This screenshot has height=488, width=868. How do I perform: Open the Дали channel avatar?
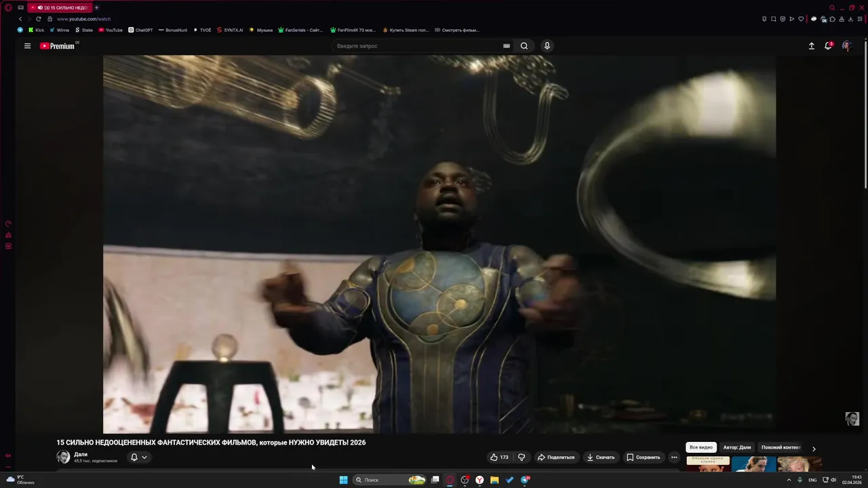click(x=63, y=457)
